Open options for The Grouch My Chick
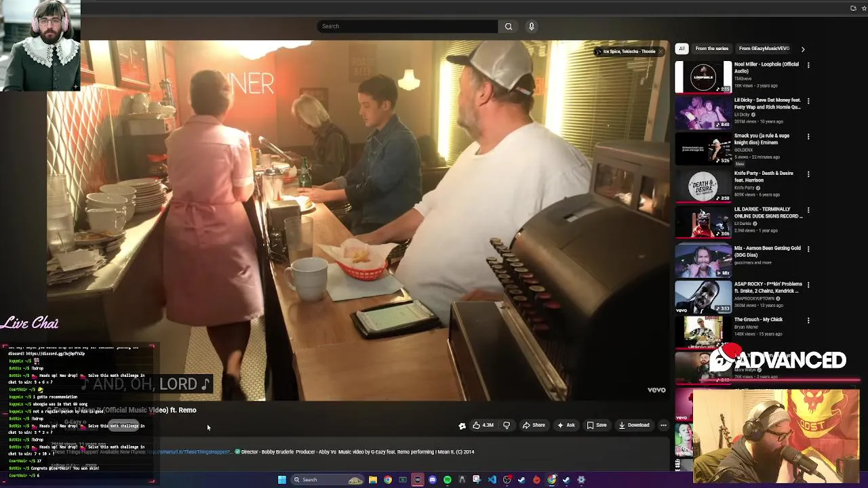The width and height of the screenshot is (868, 488). pyautogui.click(x=808, y=321)
